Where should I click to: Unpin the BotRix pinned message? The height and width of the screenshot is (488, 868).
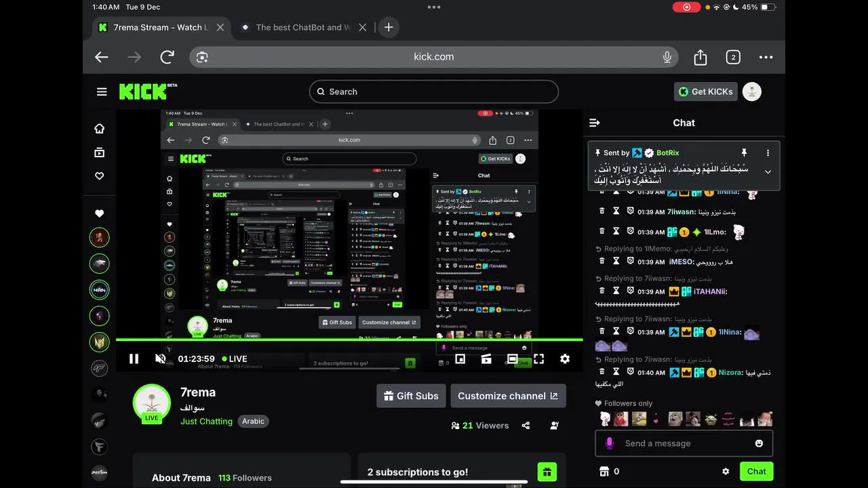coord(744,153)
